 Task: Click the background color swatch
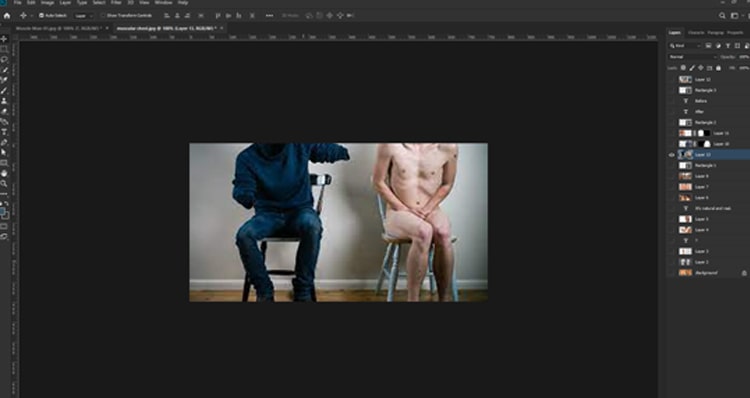pos(6,216)
